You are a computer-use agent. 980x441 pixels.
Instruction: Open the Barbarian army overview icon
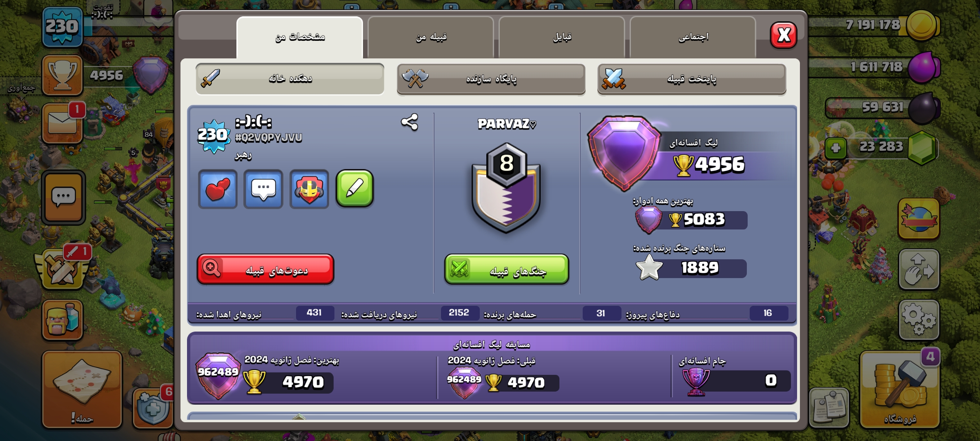click(62, 320)
